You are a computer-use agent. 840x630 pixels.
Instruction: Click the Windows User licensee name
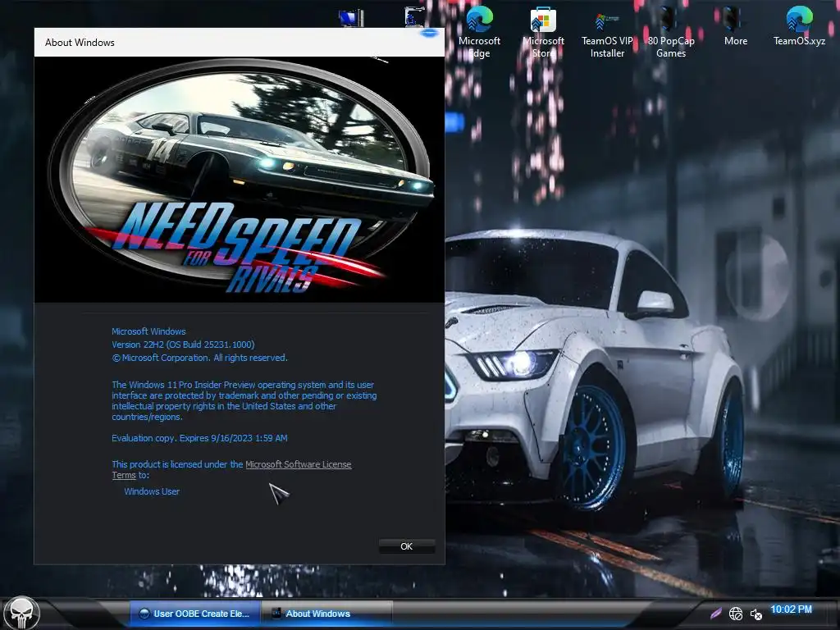(x=152, y=491)
